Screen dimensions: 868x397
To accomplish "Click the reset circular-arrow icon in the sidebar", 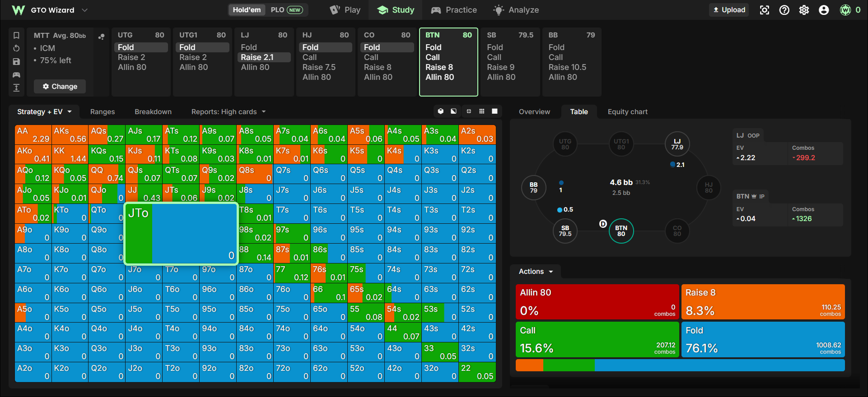I will tap(16, 48).
